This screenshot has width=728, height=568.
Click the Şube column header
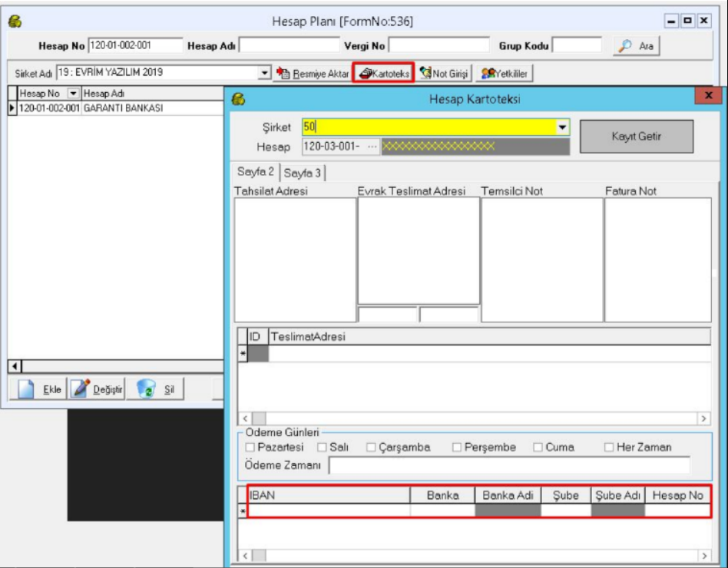pyautogui.click(x=566, y=496)
